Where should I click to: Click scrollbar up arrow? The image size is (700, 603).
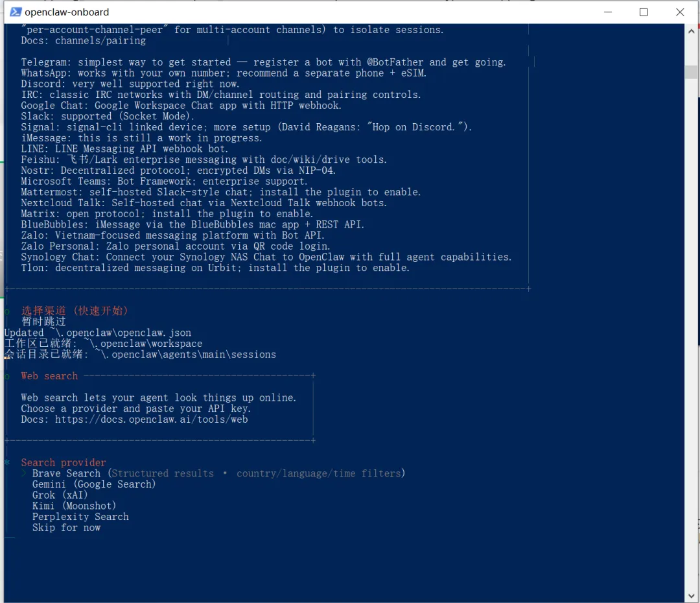(x=691, y=31)
